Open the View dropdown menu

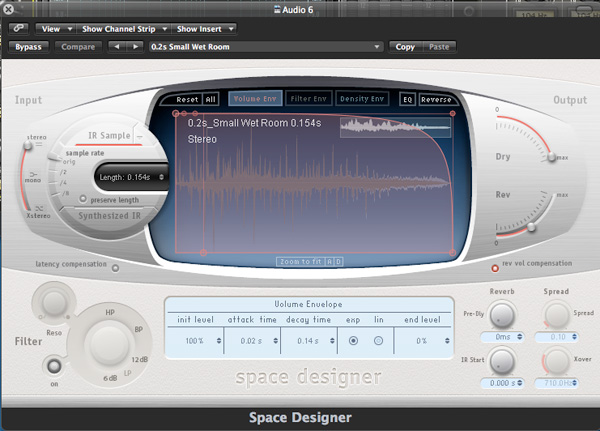point(56,29)
